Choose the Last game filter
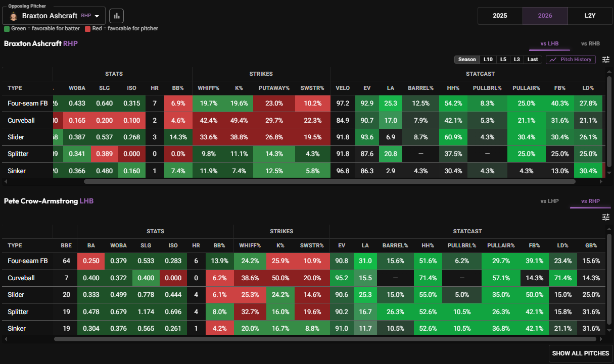 pos(533,60)
